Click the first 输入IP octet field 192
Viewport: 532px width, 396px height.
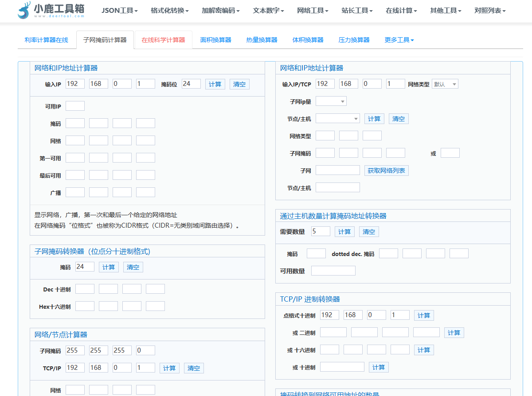[x=75, y=84]
